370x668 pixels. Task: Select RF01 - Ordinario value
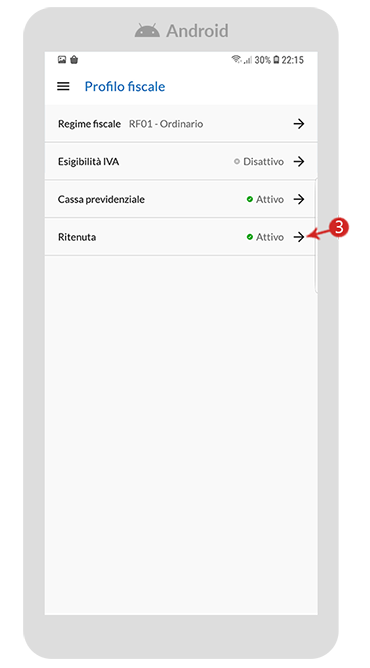(x=166, y=124)
